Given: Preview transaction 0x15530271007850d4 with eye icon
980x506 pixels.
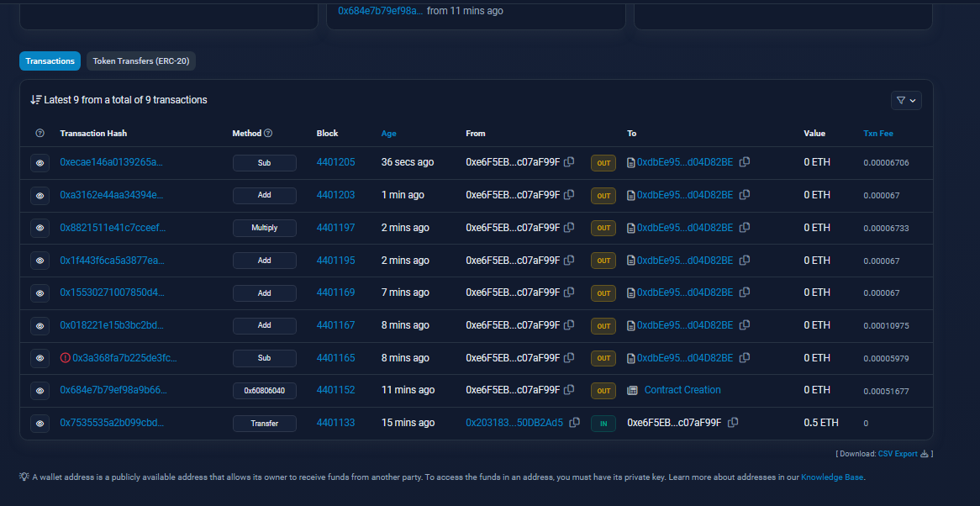Looking at the screenshot, I should 40,293.
